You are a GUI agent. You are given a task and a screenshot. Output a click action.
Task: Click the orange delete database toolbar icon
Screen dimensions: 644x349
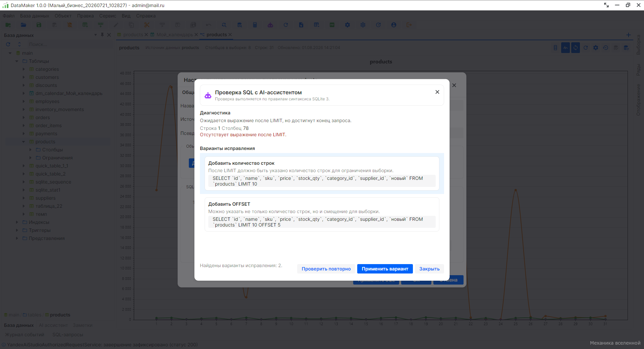click(70, 25)
